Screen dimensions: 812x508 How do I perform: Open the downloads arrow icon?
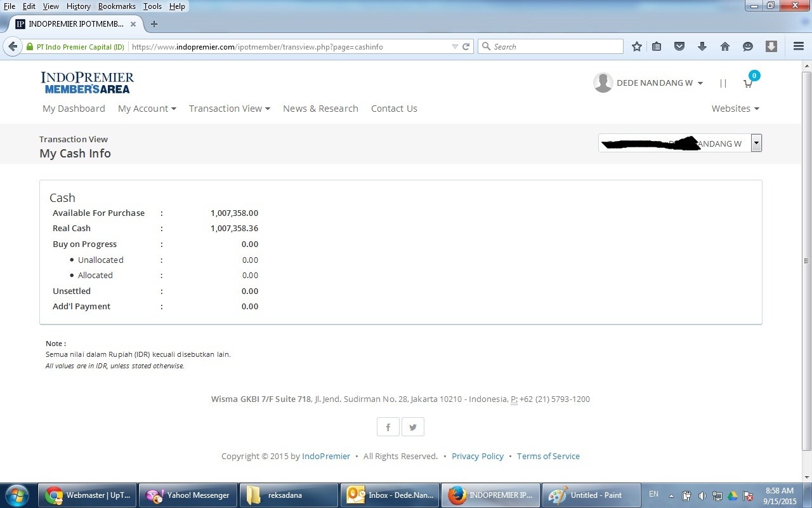702,46
